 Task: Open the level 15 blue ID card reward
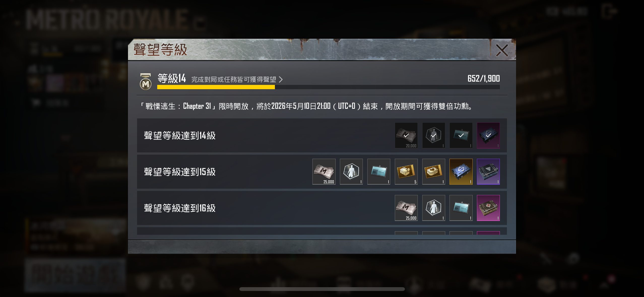[x=379, y=172]
